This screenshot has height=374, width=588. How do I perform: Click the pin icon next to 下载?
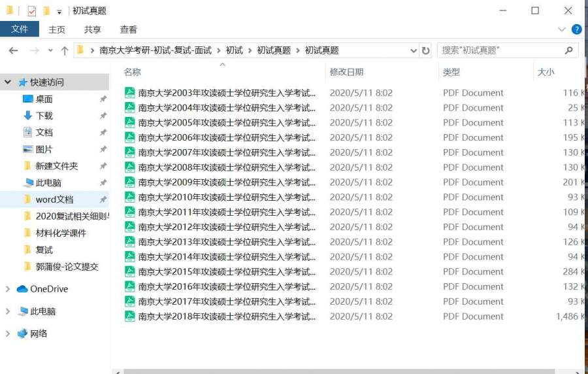click(x=103, y=116)
